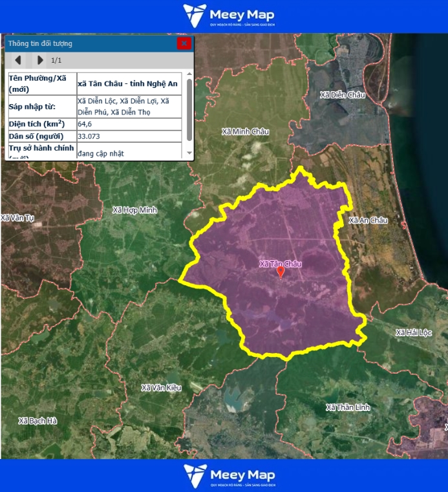Click the previous record arrow in info panel
448x492 pixels.
click(x=18, y=60)
